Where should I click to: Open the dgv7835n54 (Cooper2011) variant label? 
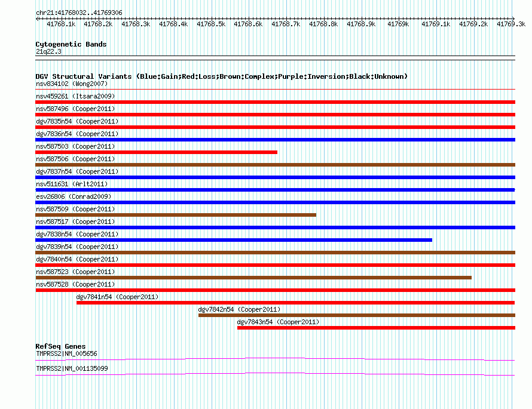pyautogui.click(x=77, y=121)
